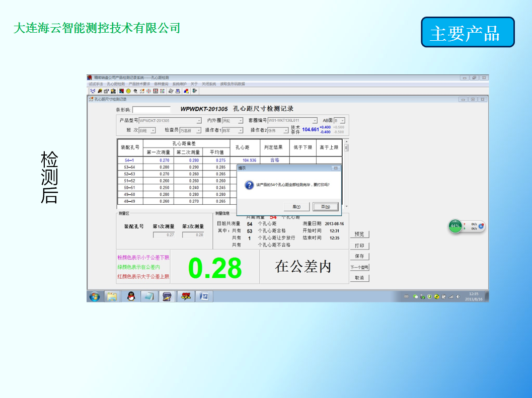The image size is (532, 398).
Task: Click the red-yellow-blue shapes toolbar icon
Action: pos(186,91)
